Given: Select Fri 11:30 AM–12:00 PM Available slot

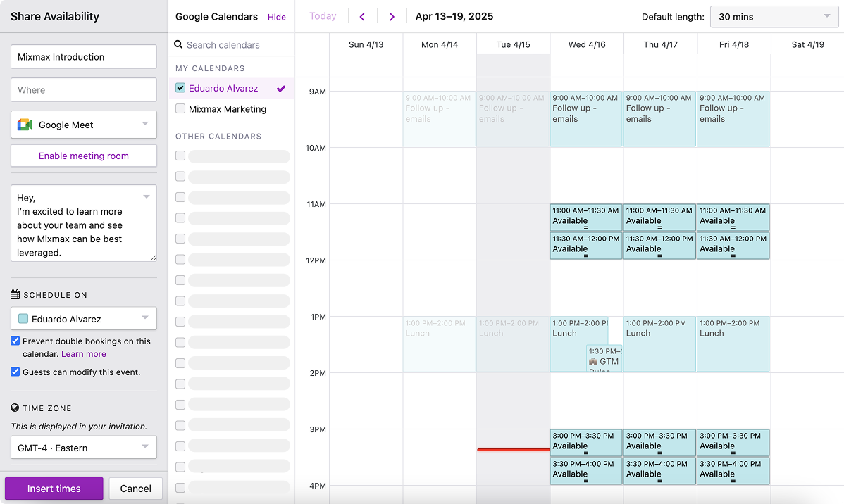Looking at the screenshot, I should (733, 245).
